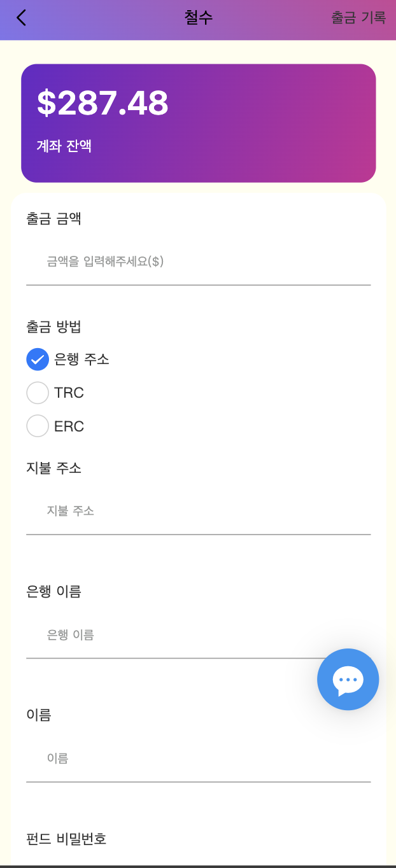This screenshot has width=396, height=868.
Task: Open 출금 기록 withdrawal history
Action: click(358, 18)
